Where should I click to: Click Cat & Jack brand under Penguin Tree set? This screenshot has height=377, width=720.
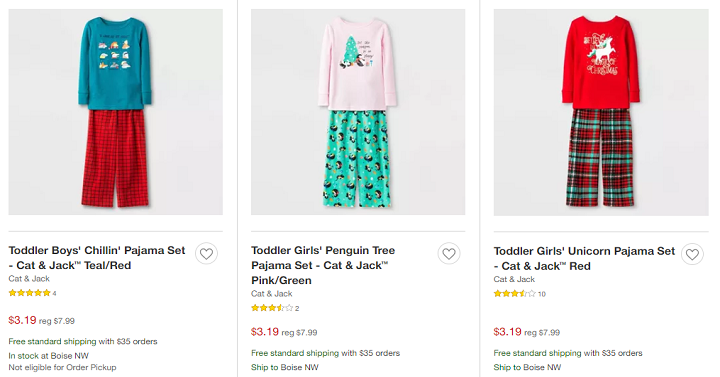[271, 293]
